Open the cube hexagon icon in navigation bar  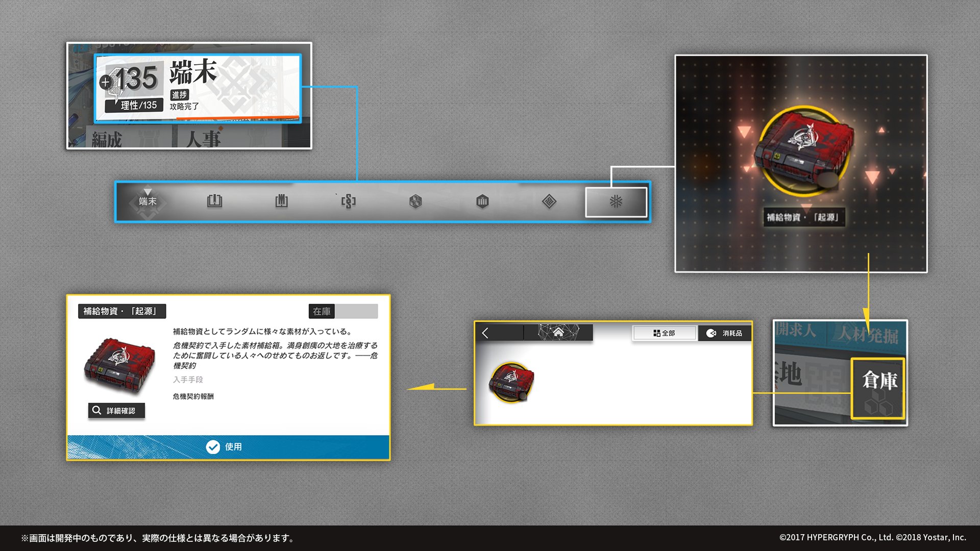415,202
